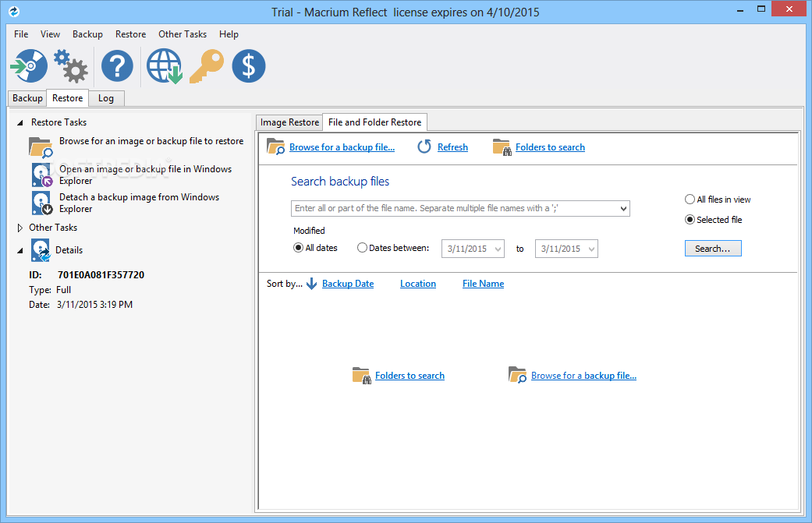
Task: Click the circular arrow Refresh icon
Action: [424, 147]
